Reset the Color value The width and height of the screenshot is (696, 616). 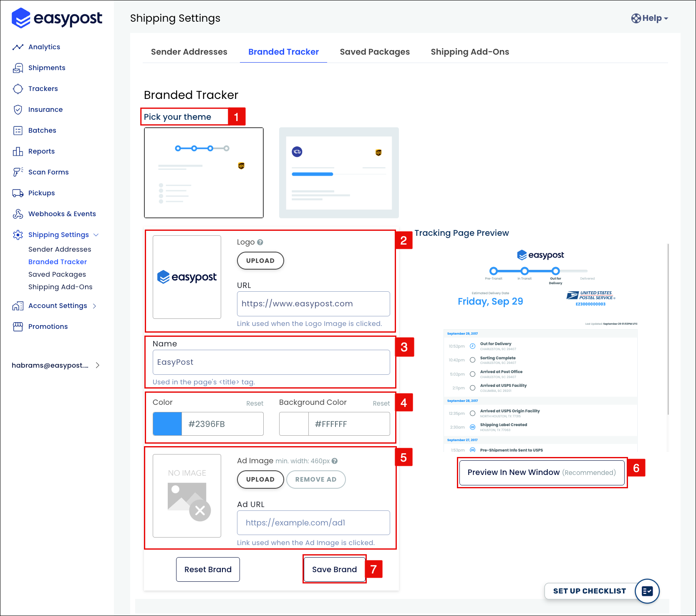click(255, 404)
